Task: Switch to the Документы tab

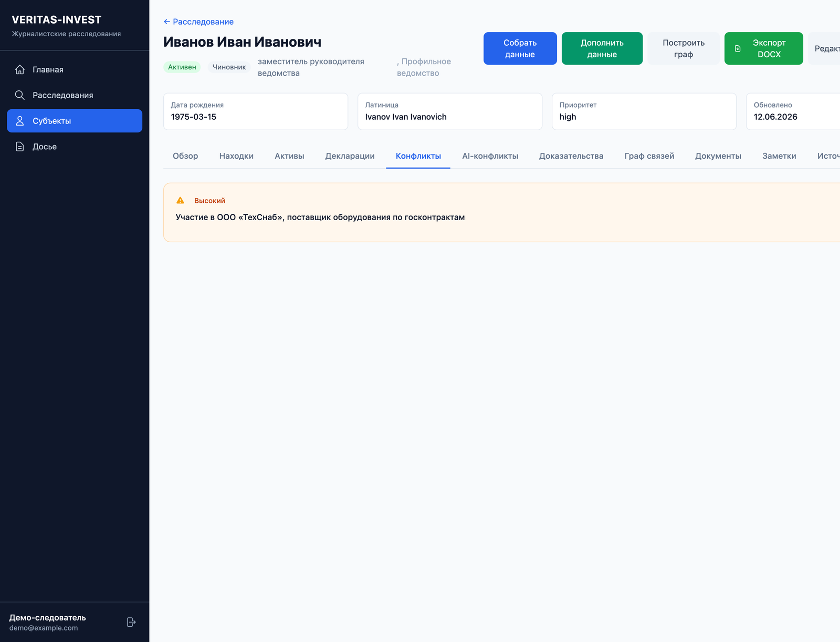Action: 718,156
